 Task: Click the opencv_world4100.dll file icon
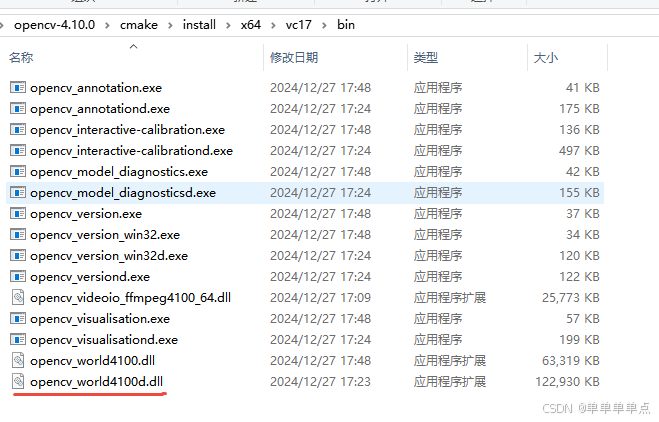click(x=18, y=361)
